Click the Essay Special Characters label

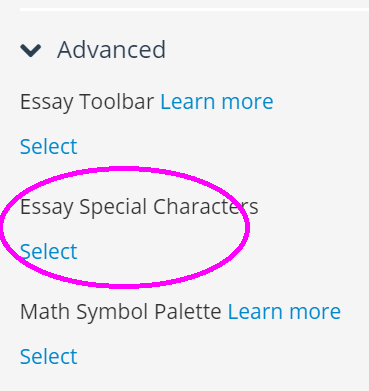point(139,207)
